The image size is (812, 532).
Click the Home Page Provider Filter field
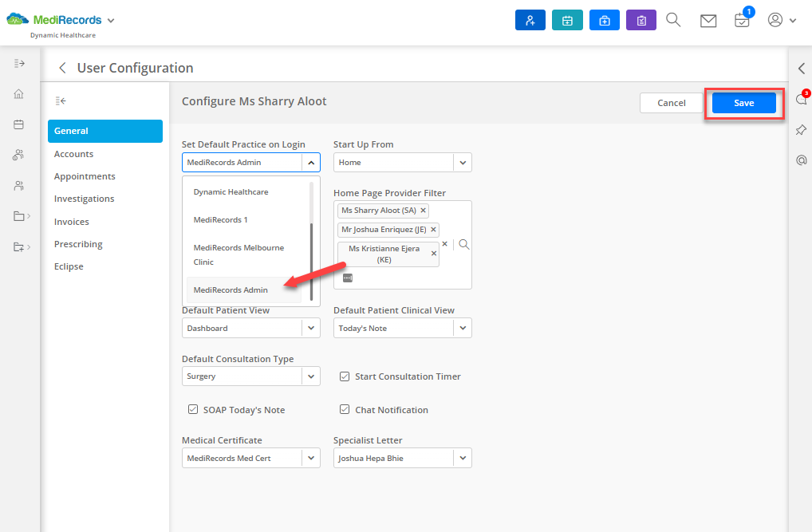402,245
